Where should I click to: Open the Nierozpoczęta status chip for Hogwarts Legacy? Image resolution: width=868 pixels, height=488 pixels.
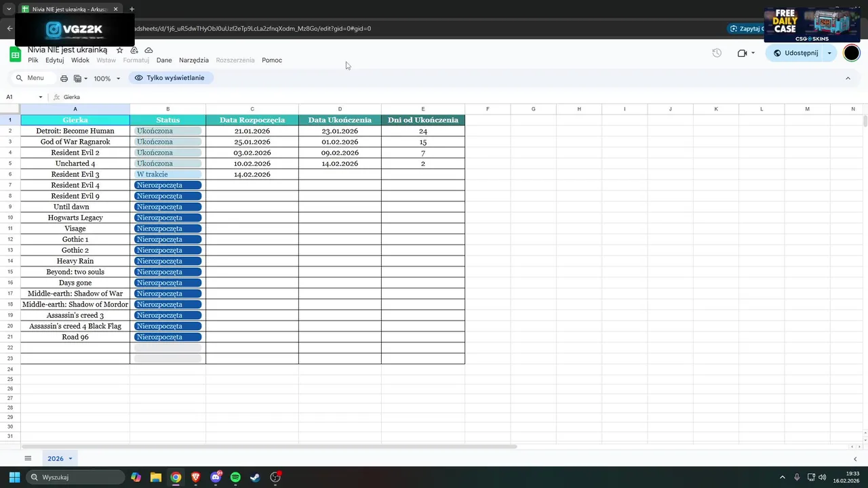(x=168, y=218)
